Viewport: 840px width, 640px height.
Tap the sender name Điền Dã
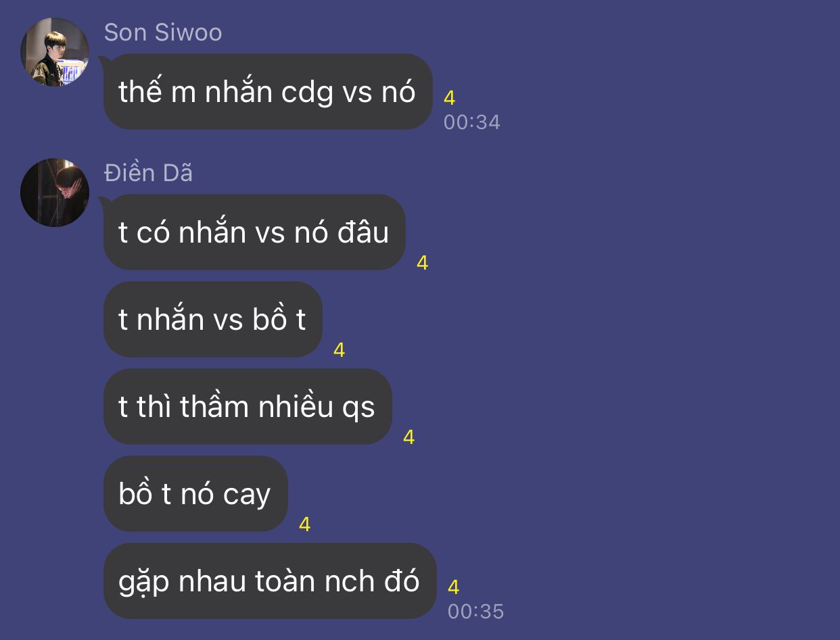pyautogui.click(x=148, y=173)
